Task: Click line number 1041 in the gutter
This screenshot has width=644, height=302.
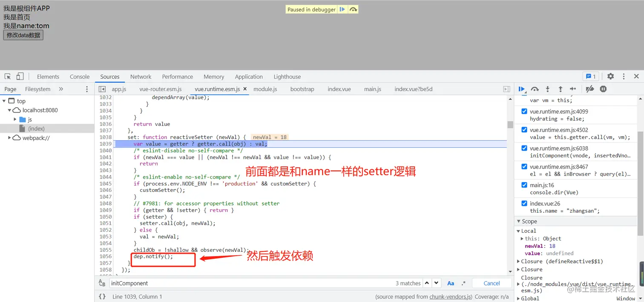Action: pos(105,157)
